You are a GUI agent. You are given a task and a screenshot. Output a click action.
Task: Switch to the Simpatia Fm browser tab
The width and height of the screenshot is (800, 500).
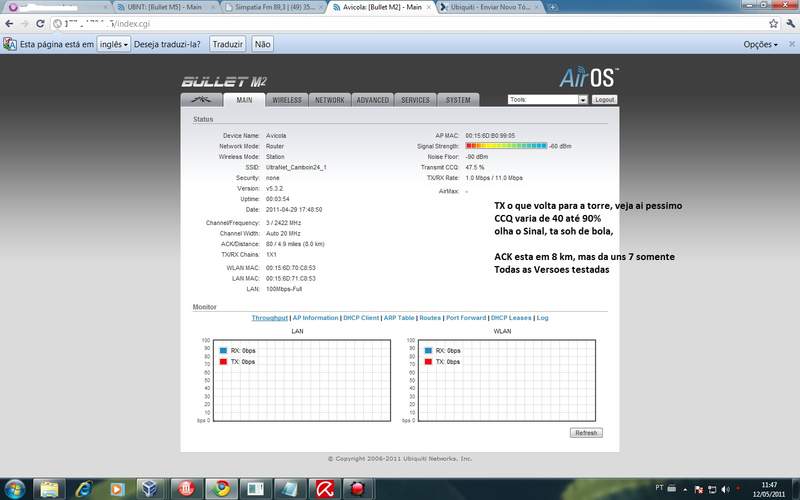(x=274, y=7)
